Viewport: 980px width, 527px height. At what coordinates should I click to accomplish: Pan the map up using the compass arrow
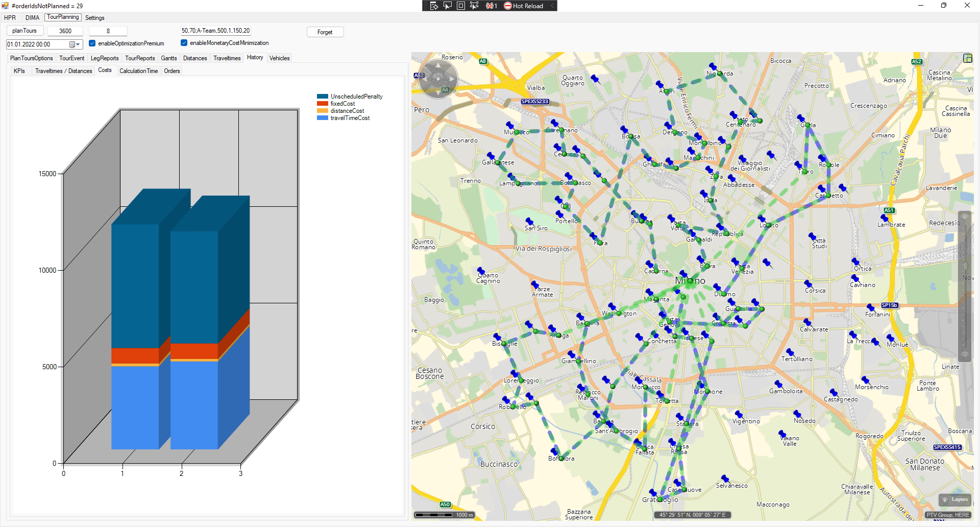coord(438,65)
